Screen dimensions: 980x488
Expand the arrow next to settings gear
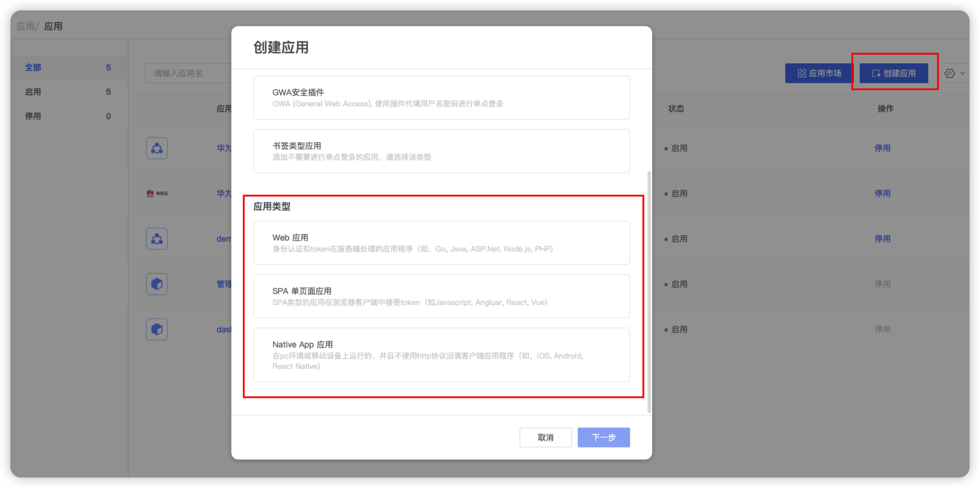click(962, 73)
